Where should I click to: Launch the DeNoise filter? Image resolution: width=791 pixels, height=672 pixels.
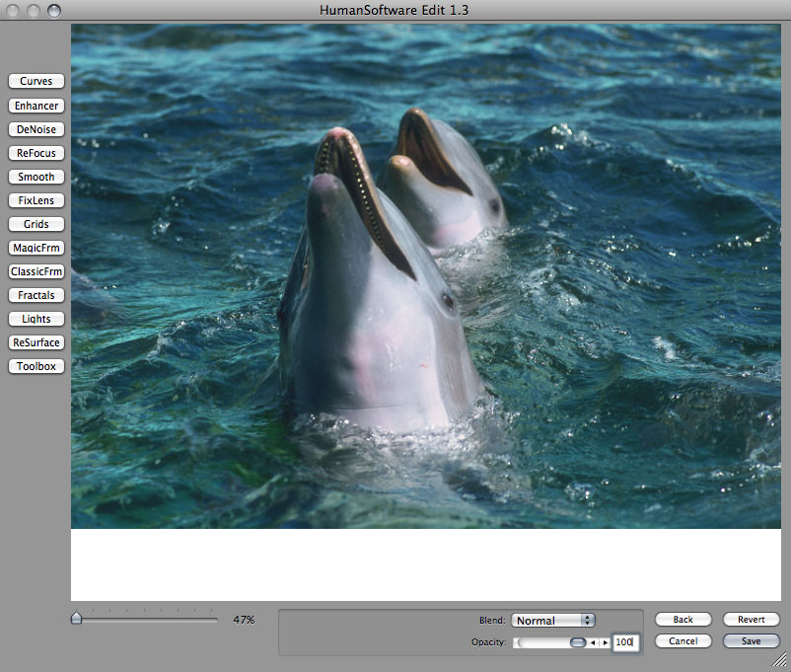click(36, 129)
